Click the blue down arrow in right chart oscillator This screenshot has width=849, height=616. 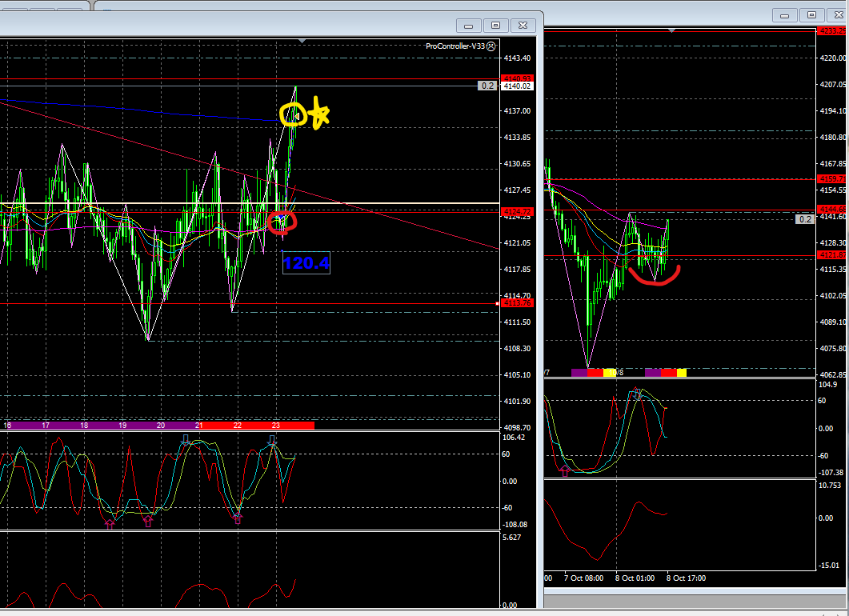click(x=637, y=394)
